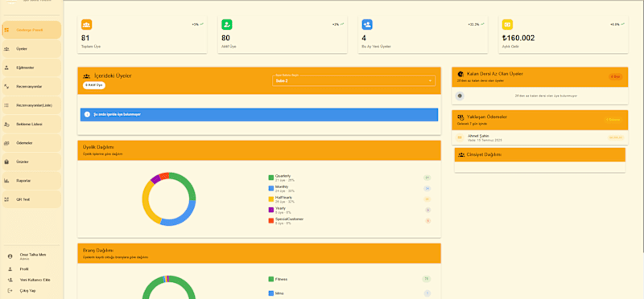
Task: Open the Şube 2 branch selection dropdown
Action: coord(353,80)
